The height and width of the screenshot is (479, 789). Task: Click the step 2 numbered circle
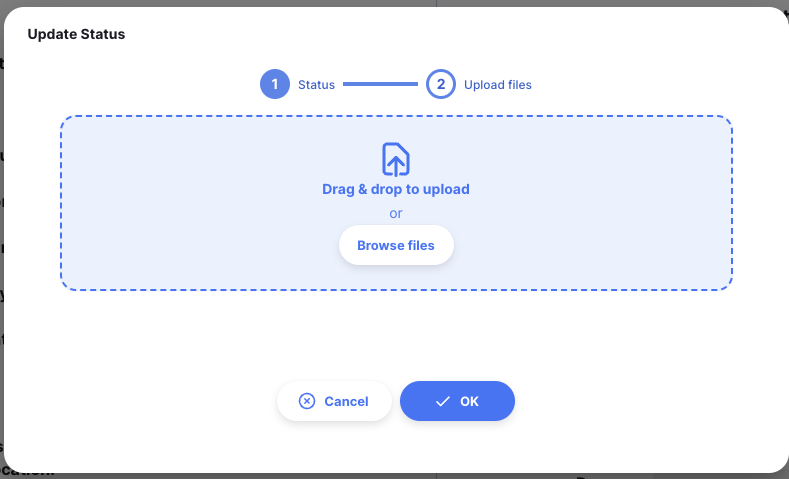coord(440,84)
